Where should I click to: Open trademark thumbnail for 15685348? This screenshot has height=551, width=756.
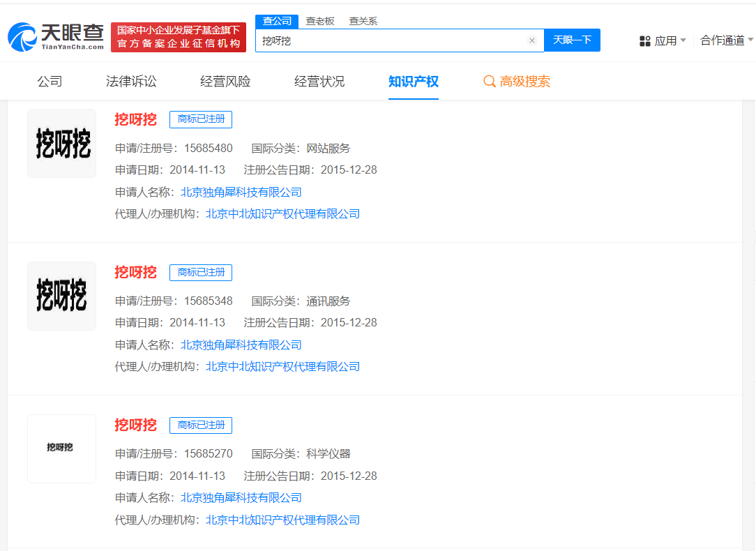[x=61, y=296]
